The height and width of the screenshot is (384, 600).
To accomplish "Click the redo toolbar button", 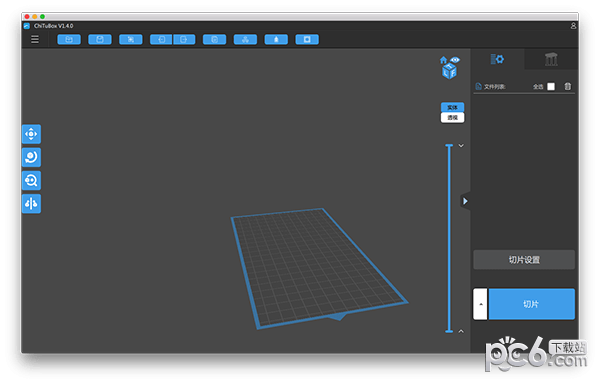I will [x=184, y=39].
